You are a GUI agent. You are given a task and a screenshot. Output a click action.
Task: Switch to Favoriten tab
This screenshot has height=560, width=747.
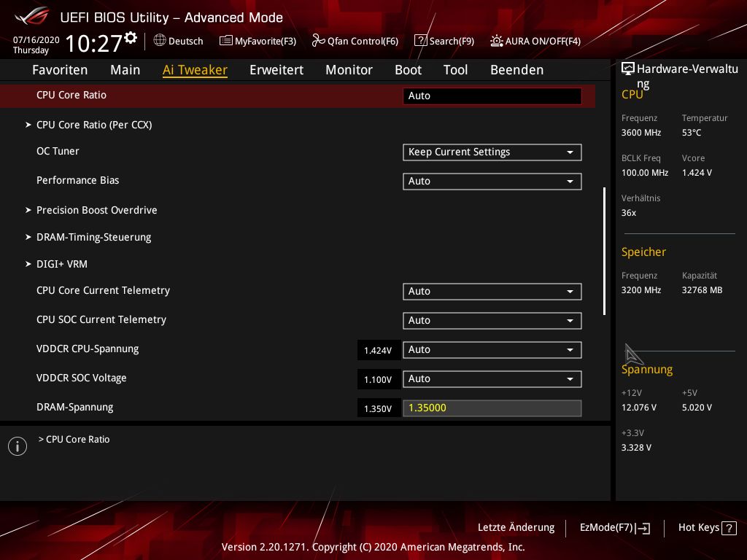click(60, 70)
